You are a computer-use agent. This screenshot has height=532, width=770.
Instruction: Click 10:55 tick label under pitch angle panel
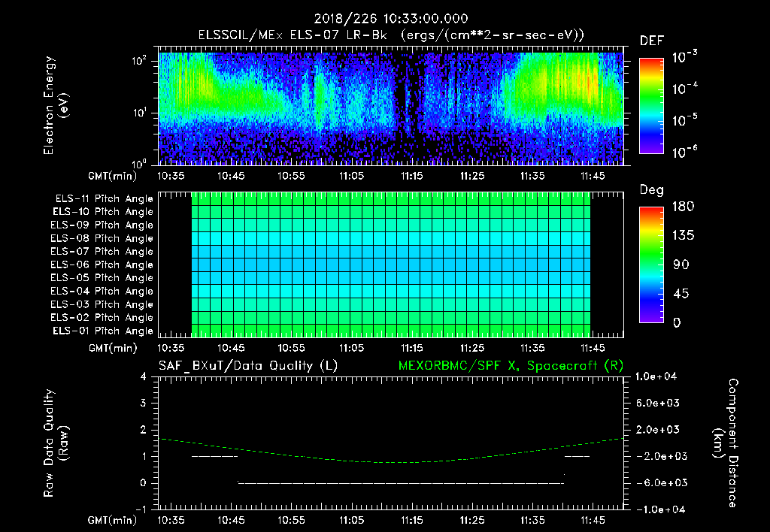coord(291,348)
